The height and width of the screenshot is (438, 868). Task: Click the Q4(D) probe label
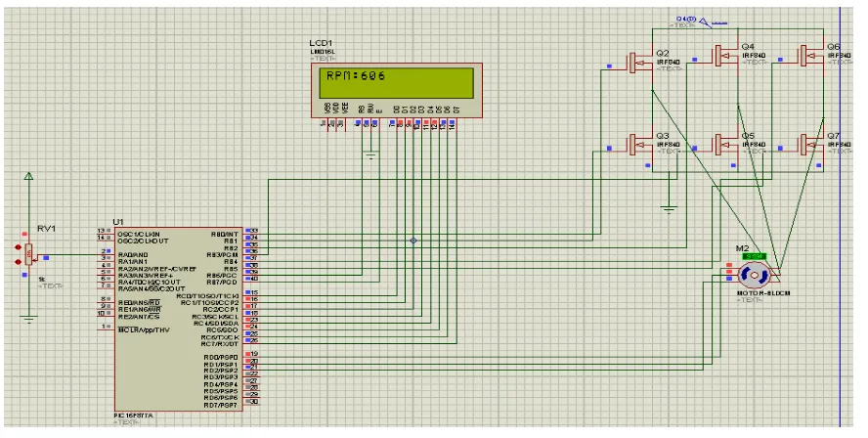[686, 19]
